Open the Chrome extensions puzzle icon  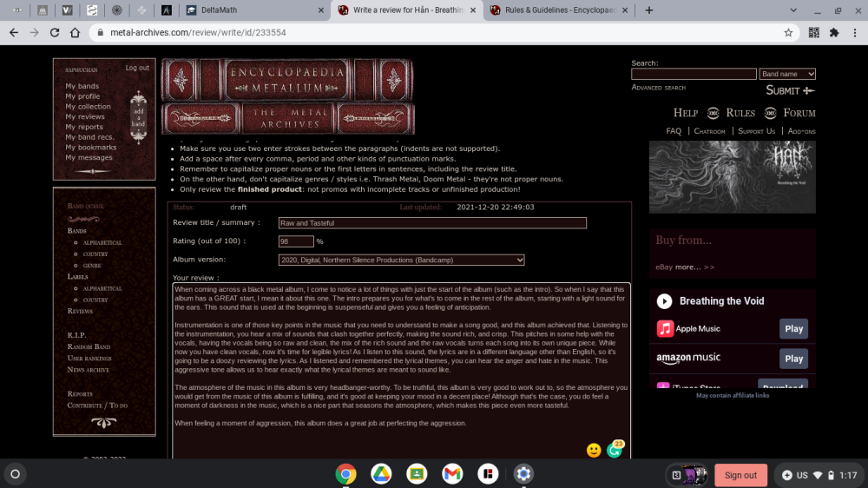[834, 33]
